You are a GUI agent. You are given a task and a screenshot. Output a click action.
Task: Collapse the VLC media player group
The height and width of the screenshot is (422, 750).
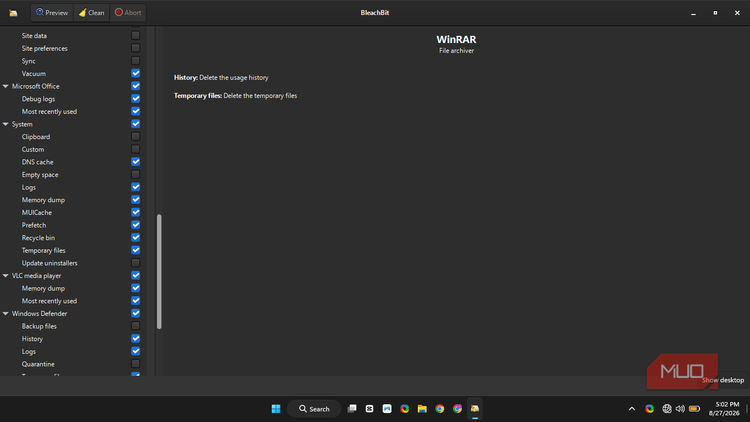click(6, 276)
